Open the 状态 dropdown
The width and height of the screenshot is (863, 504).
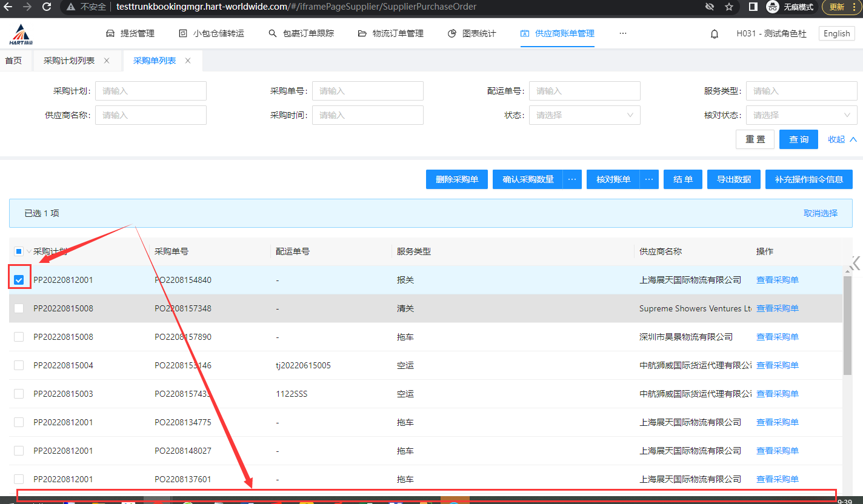(x=584, y=115)
